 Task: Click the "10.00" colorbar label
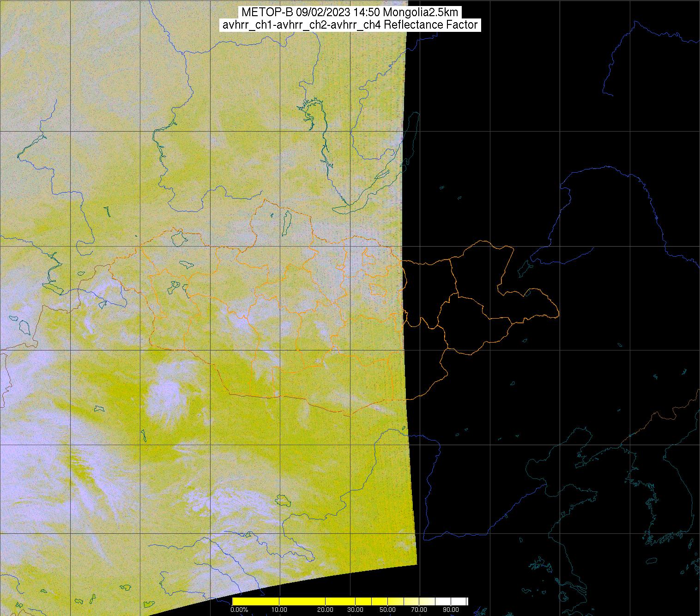279,610
